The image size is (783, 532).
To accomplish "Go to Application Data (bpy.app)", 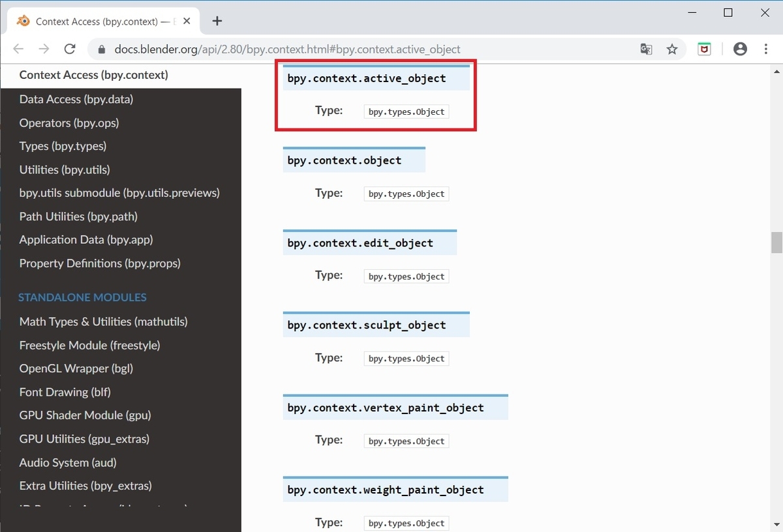I will [x=86, y=240].
